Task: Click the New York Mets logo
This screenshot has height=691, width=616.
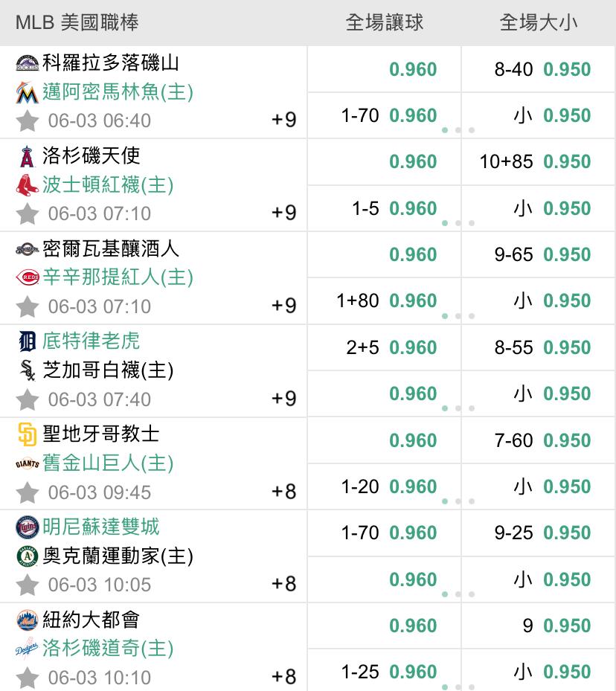Action: point(28,620)
